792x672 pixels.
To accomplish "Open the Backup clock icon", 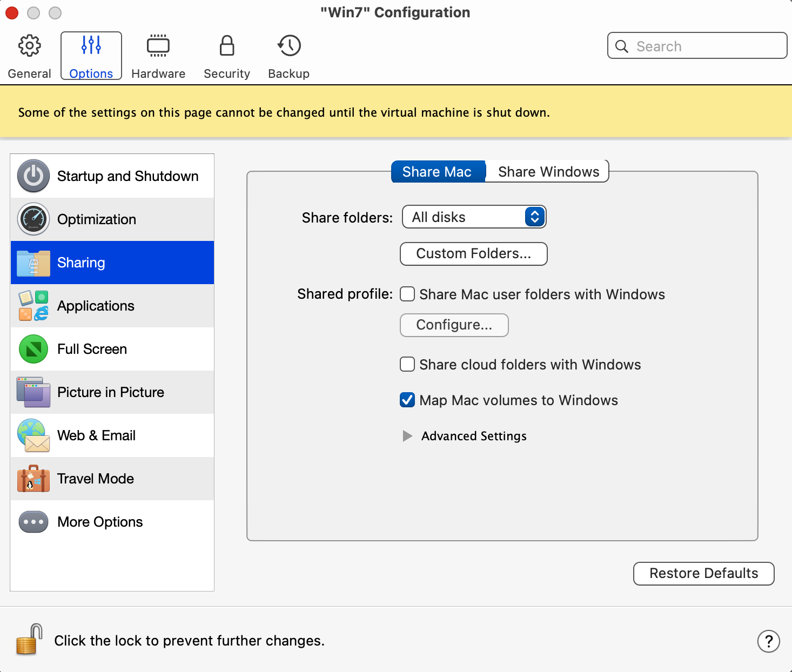I will point(289,46).
